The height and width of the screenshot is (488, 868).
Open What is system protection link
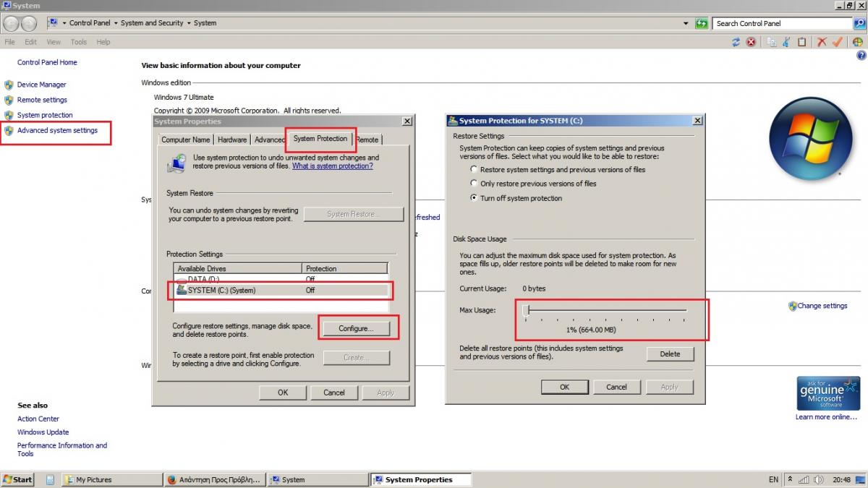[333, 166]
